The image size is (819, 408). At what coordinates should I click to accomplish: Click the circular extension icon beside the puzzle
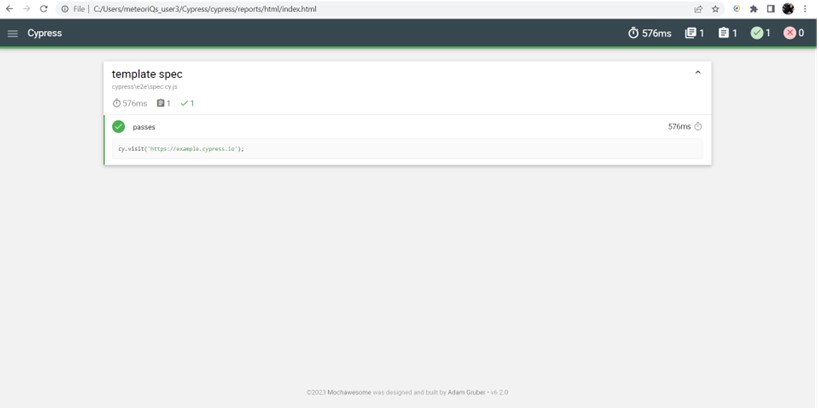[x=736, y=9]
